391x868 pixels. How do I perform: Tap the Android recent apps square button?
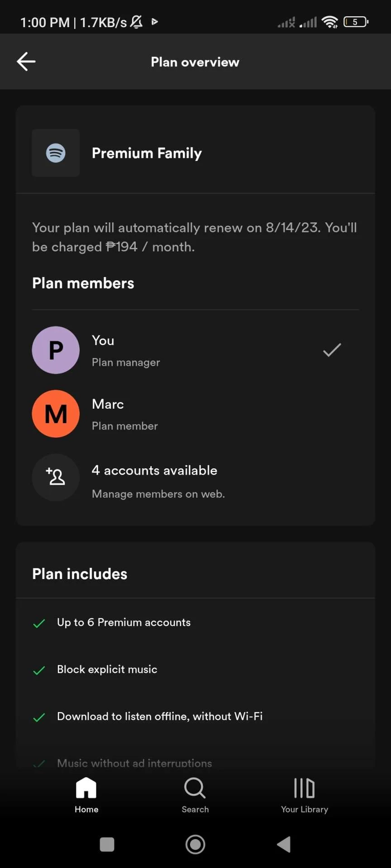(x=107, y=844)
